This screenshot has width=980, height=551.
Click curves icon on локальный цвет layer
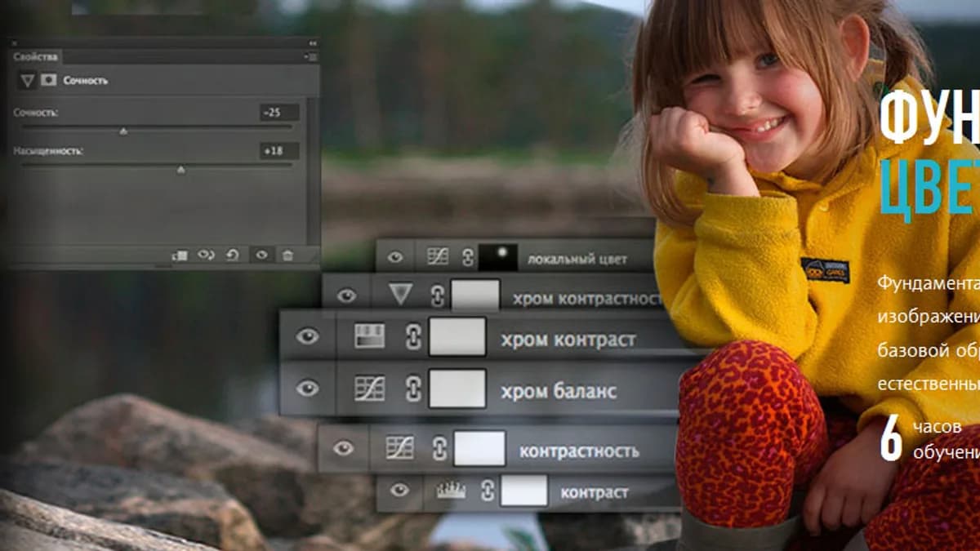coord(438,257)
